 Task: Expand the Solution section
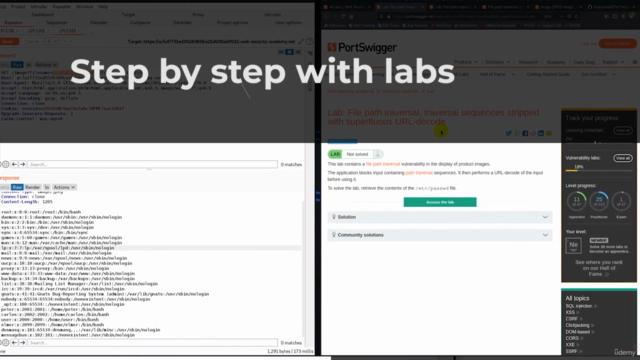pyautogui.click(x=440, y=217)
